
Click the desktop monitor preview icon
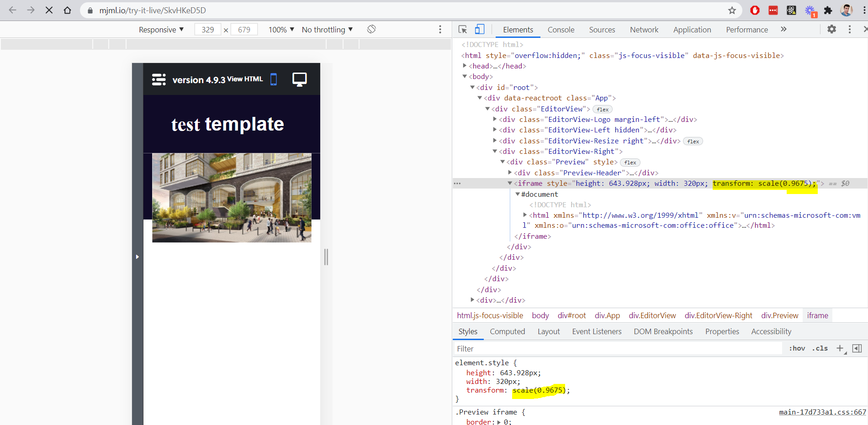300,79
